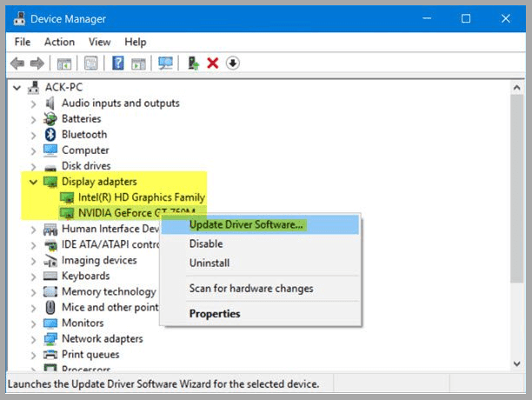This screenshot has width=532, height=400.
Task: Select the IDE ATA/ATAPI controllers row
Action: (x=110, y=244)
